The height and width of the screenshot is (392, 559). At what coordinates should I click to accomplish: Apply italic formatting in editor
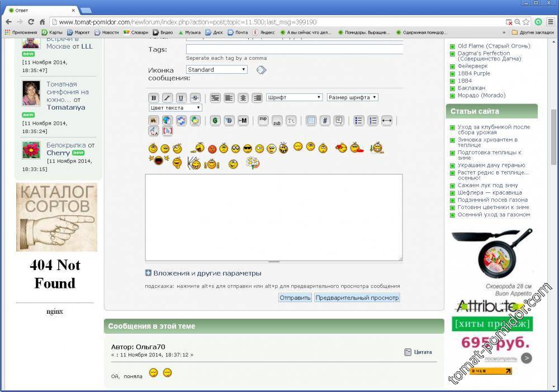click(167, 98)
